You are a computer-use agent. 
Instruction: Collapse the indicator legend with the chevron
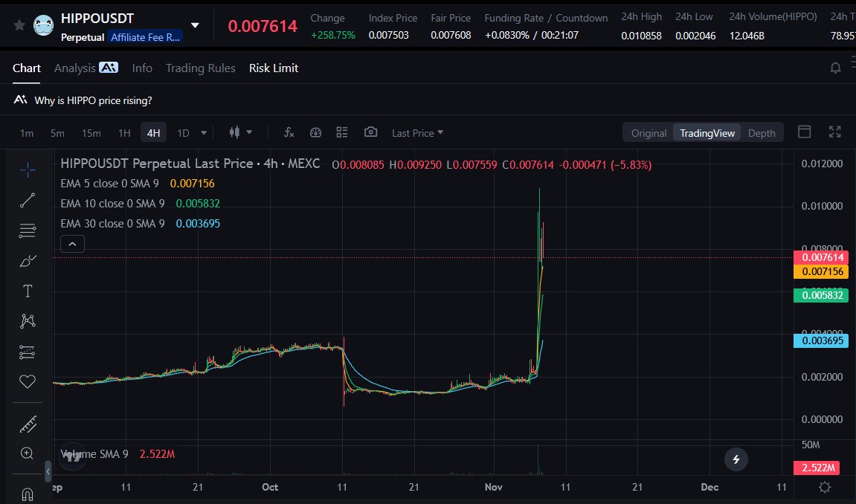(x=72, y=243)
